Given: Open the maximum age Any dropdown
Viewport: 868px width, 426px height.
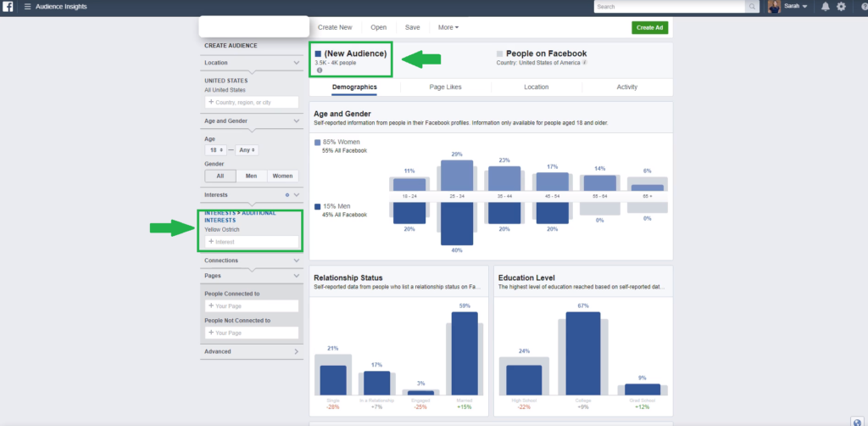Looking at the screenshot, I should 247,150.
